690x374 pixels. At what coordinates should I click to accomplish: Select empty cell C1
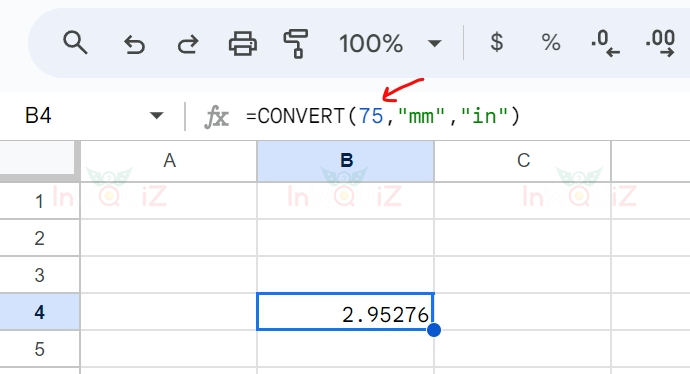[x=523, y=201]
